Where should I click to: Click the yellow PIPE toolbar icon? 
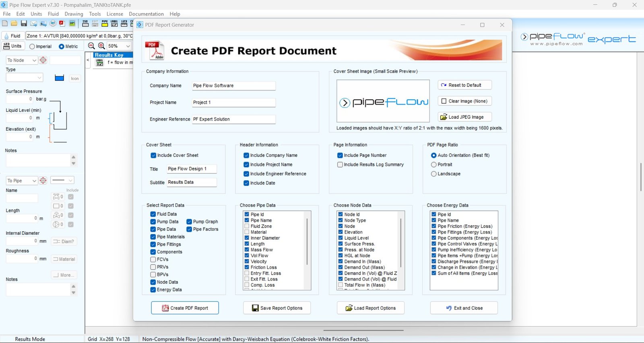pyautogui.click(x=105, y=24)
